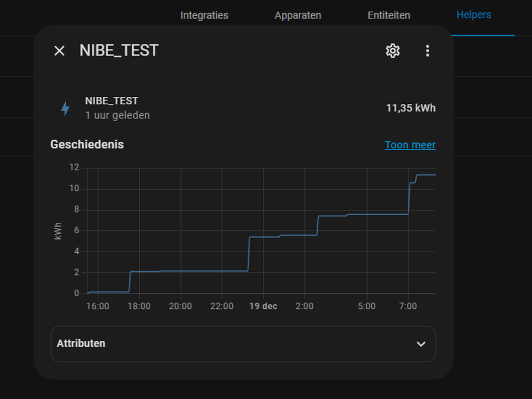The width and height of the screenshot is (532, 399).
Task: Open the entity settings gear
Action: click(x=393, y=51)
